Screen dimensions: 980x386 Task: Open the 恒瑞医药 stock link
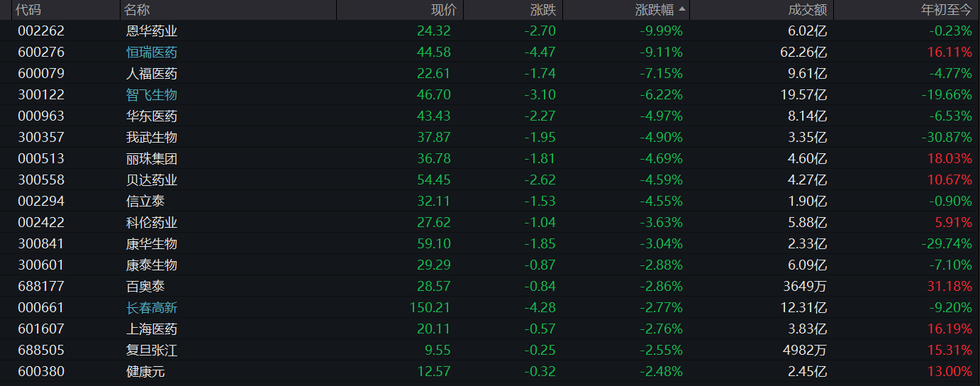click(x=152, y=53)
